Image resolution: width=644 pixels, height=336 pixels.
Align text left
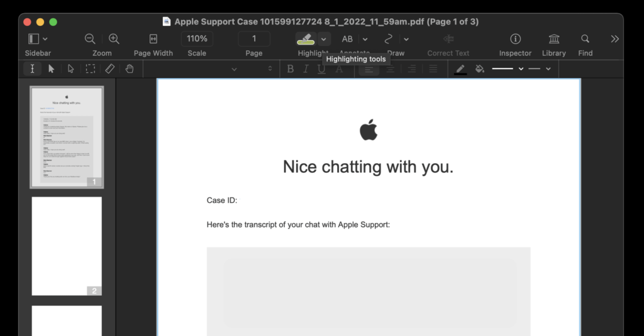[369, 69]
